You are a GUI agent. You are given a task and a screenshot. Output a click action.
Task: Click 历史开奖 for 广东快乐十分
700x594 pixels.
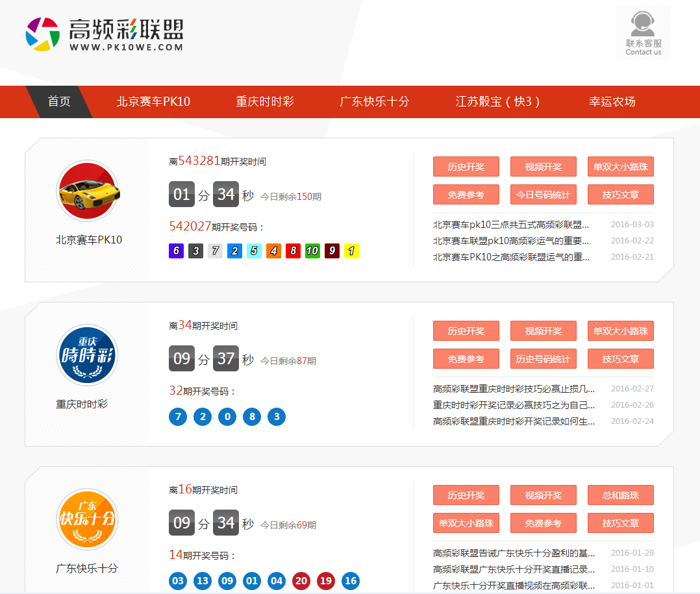[466, 495]
